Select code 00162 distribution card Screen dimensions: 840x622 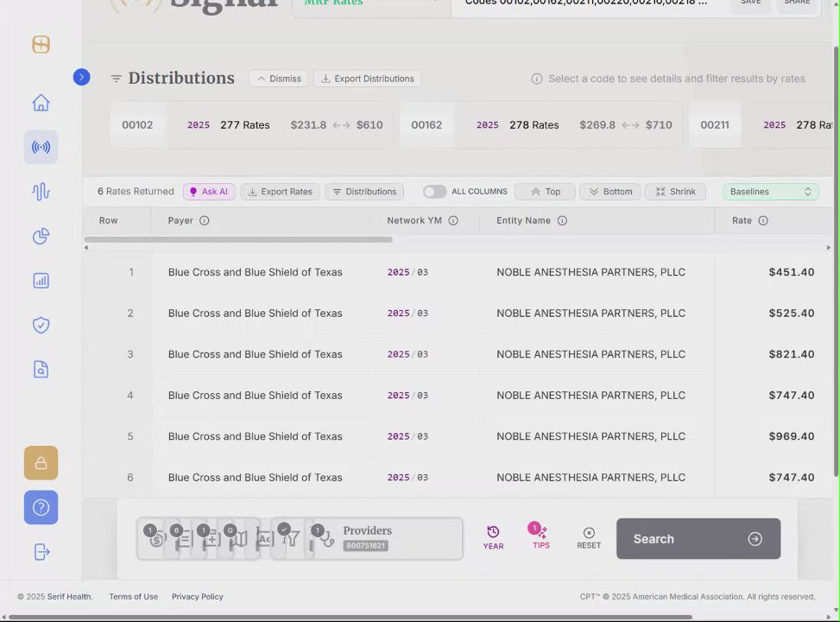pyautogui.click(x=541, y=125)
